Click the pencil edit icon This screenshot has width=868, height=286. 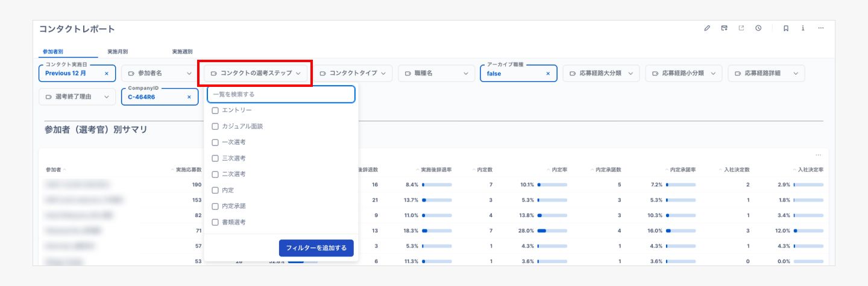pos(707,28)
